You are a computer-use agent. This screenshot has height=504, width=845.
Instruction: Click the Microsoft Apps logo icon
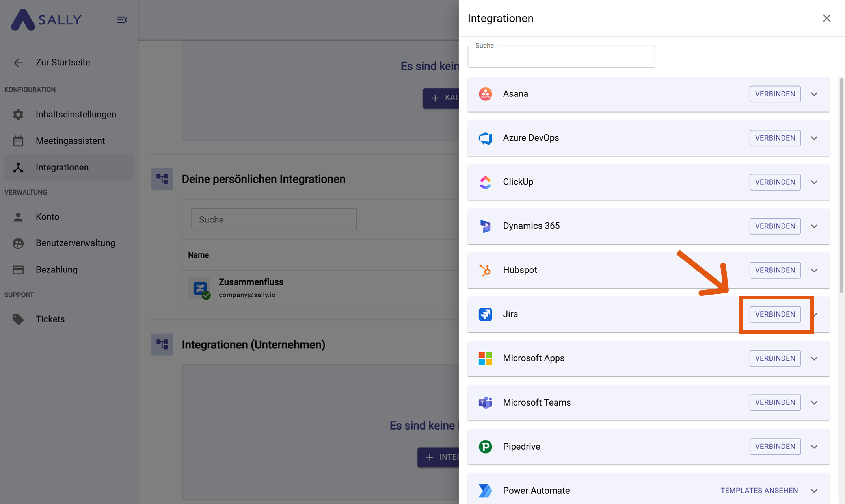point(485,358)
